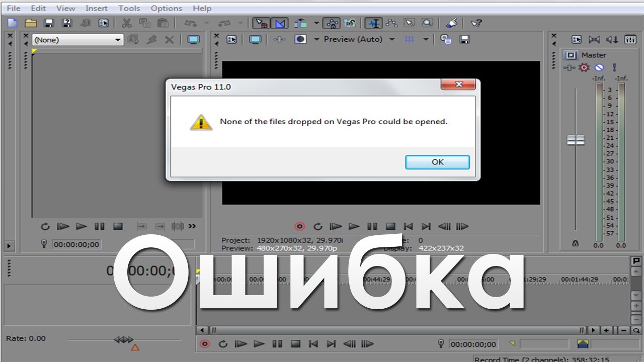The height and width of the screenshot is (362, 644).
Task: Click the Paste clipboard icon
Action: (x=163, y=23)
